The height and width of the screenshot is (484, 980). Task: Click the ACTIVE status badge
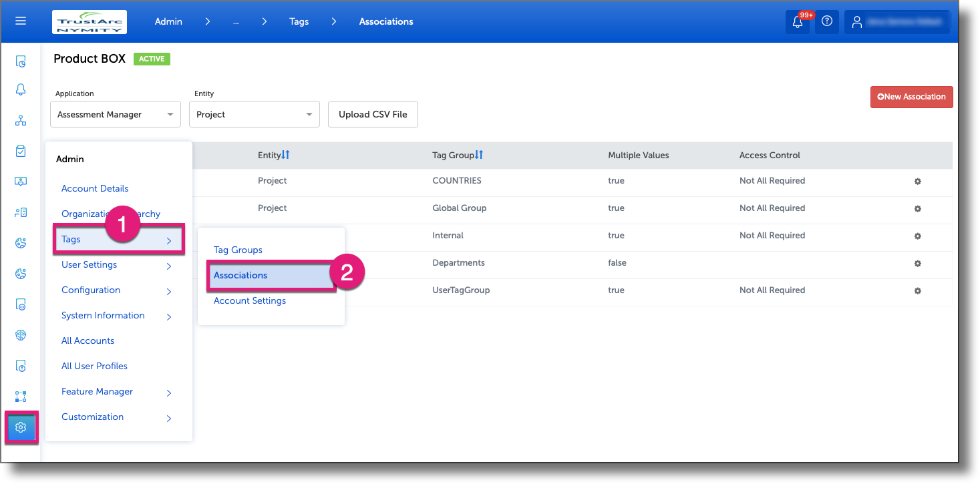pyautogui.click(x=152, y=59)
